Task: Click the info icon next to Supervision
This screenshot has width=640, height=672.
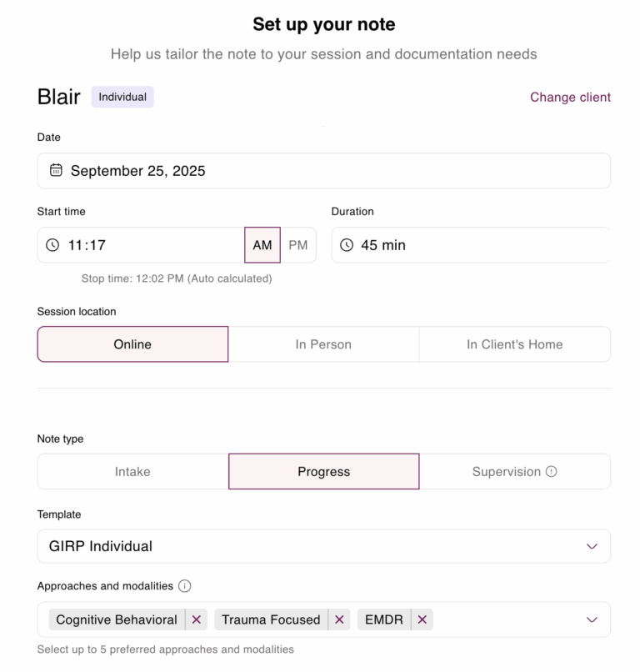Action: pyautogui.click(x=549, y=471)
